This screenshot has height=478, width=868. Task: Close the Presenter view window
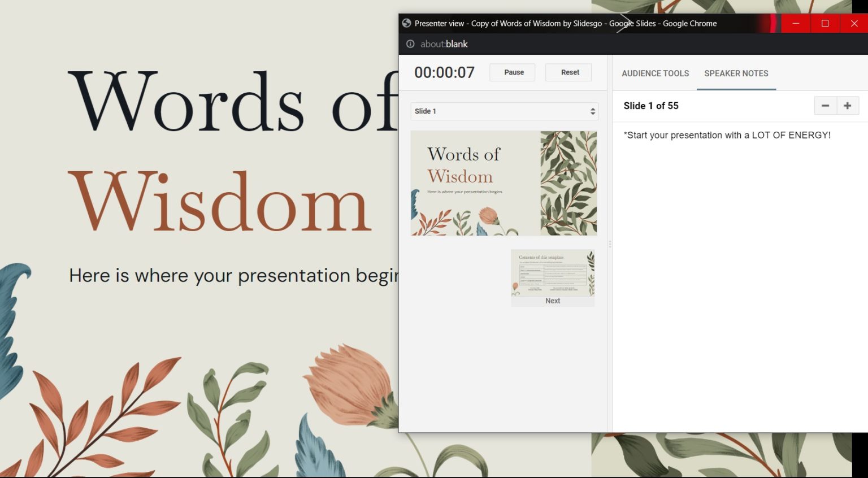pyautogui.click(x=854, y=23)
